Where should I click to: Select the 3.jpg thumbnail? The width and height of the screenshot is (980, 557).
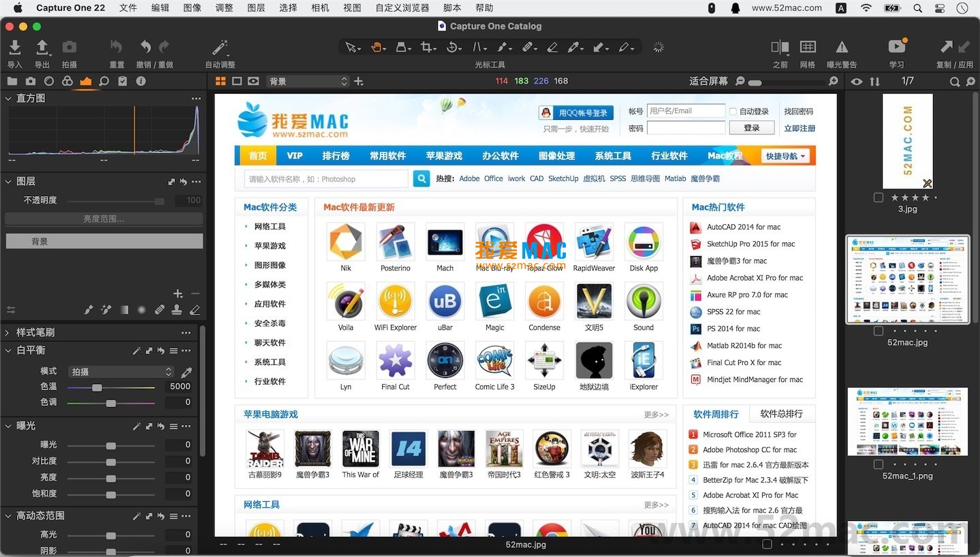907,141
